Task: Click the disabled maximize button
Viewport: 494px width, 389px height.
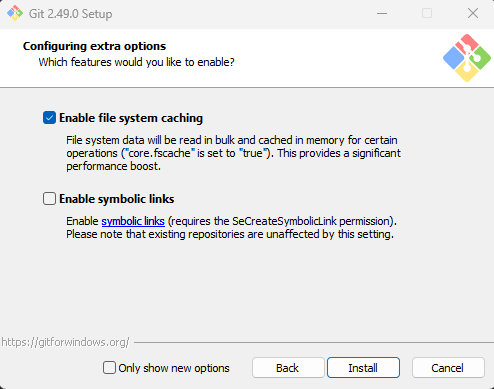Action: [427, 13]
